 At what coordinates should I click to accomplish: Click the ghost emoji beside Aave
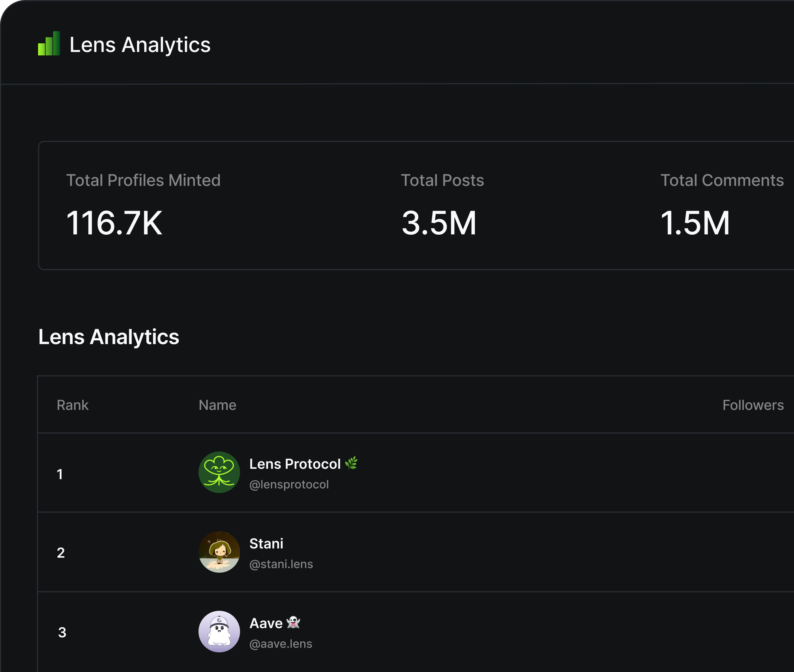coord(293,622)
